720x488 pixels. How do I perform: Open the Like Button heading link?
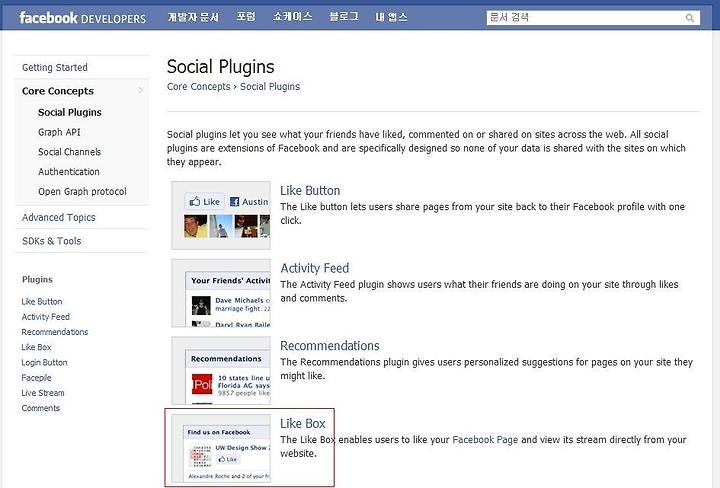coord(310,191)
